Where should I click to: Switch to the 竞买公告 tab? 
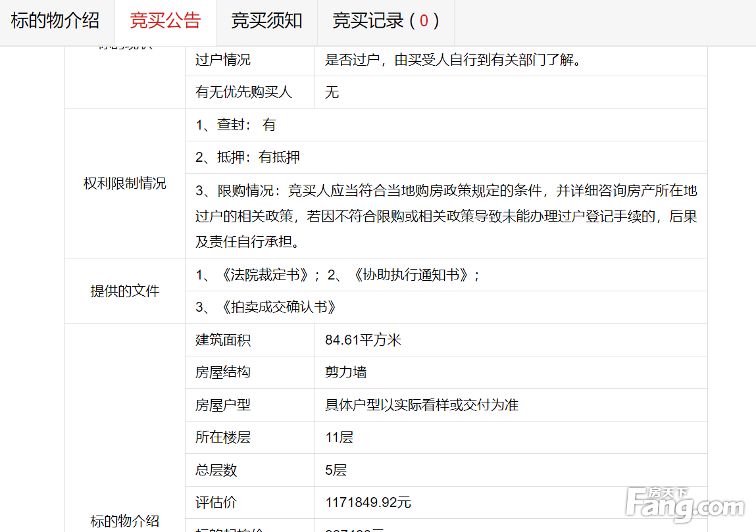pyautogui.click(x=165, y=21)
